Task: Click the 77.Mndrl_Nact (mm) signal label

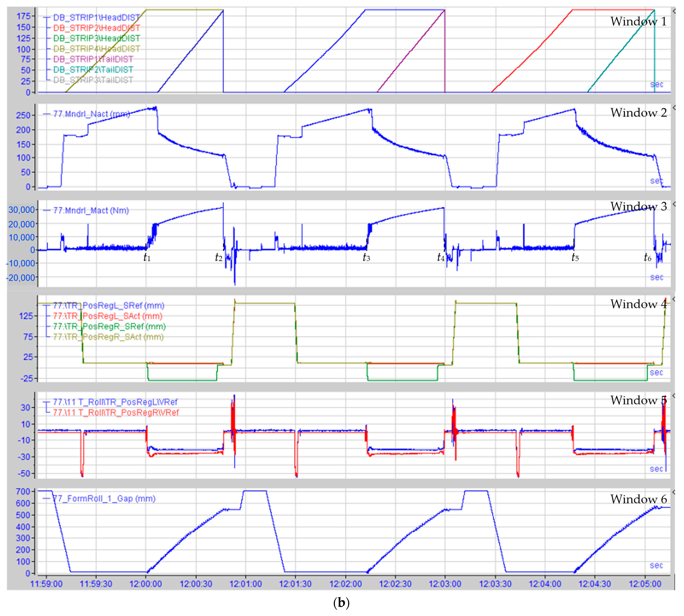Action: click(91, 114)
